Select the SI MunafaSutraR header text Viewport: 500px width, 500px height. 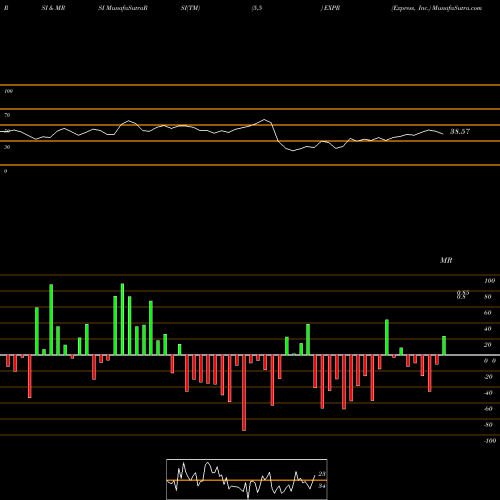pyautogui.click(x=123, y=8)
